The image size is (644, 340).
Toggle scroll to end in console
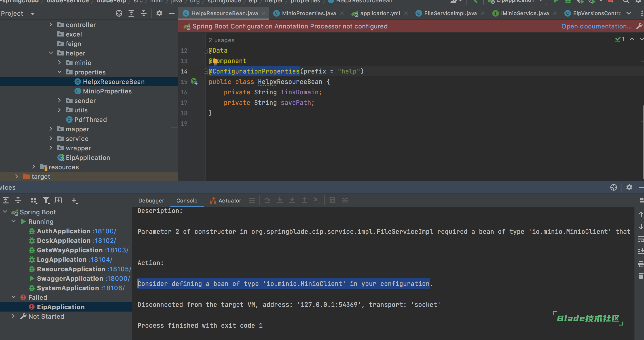pyautogui.click(x=641, y=251)
